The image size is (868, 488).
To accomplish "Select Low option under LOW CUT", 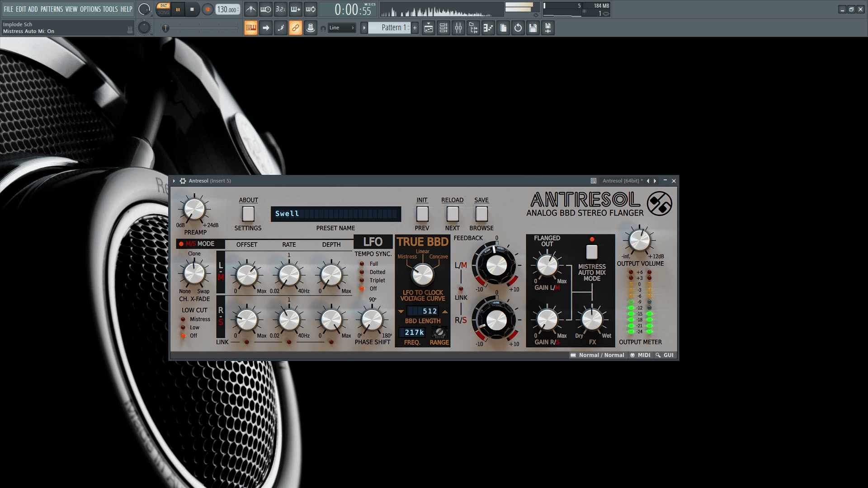I will (183, 328).
